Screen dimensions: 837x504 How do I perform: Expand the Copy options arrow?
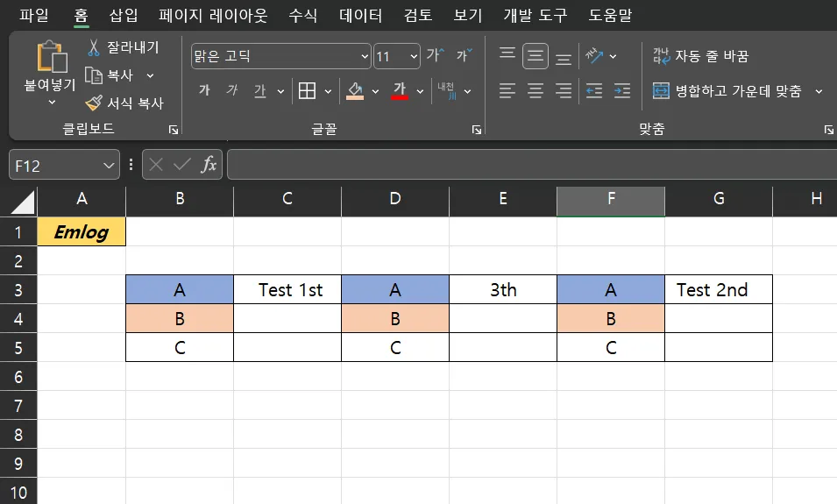(150, 75)
